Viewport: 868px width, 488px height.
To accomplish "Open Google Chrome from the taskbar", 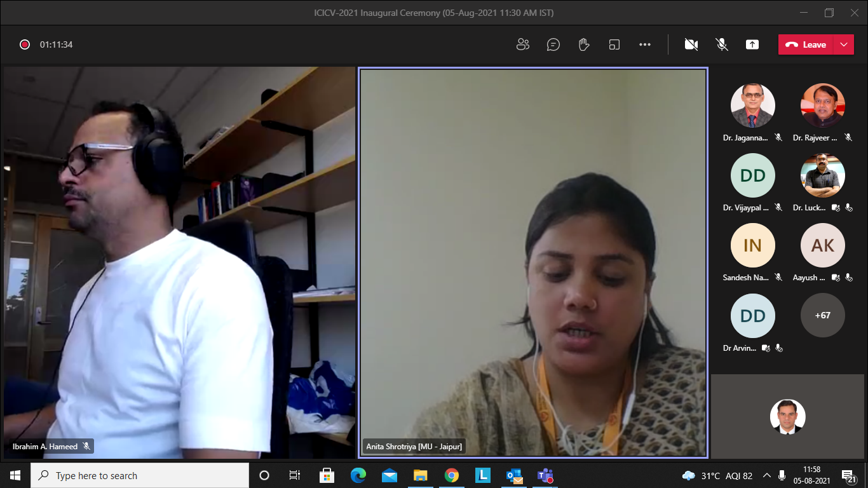I will [x=452, y=475].
